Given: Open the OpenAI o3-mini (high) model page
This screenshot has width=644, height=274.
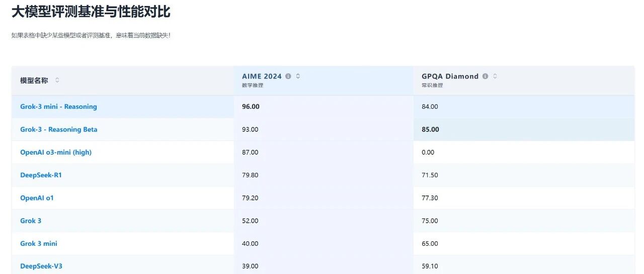Looking at the screenshot, I should tap(56, 152).
